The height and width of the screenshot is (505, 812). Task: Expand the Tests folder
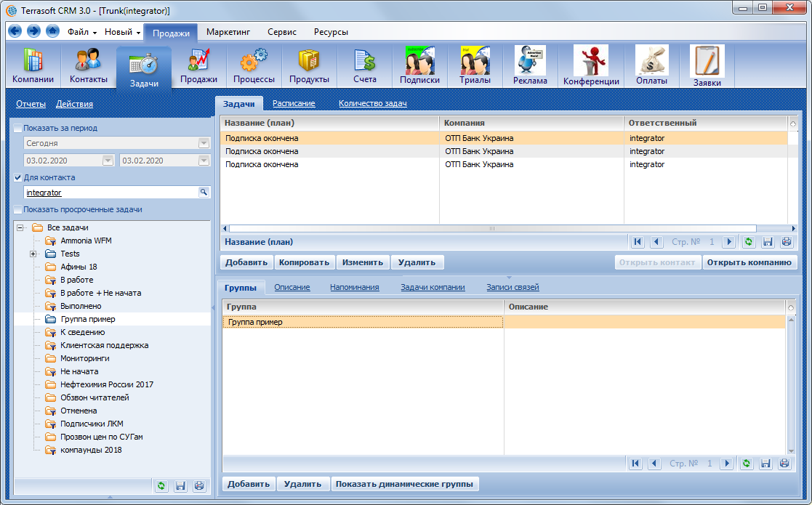pyautogui.click(x=33, y=254)
